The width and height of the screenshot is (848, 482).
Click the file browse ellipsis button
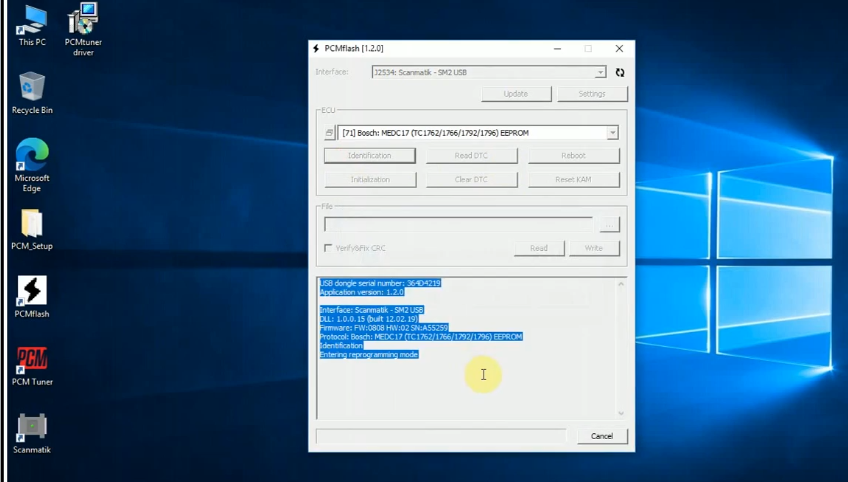click(x=610, y=225)
